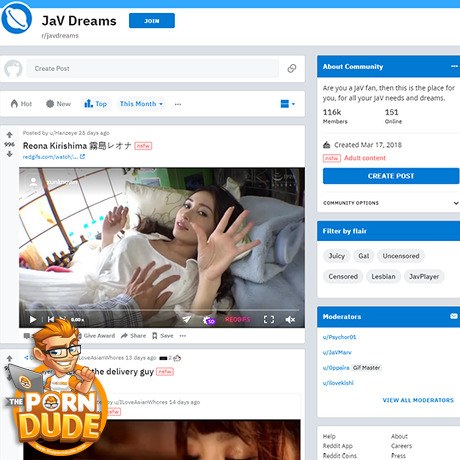This screenshot has height=460, width=460.
Task: Click the SD quality settings icon in video
Action: pyautogui.click(x=209, y=320)
